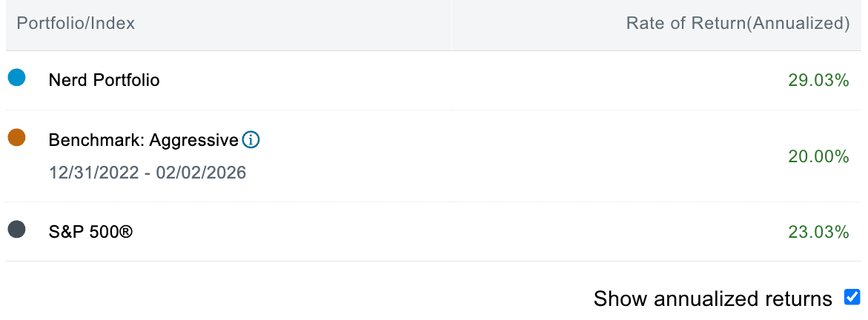
Task: Click "(Annualized)" in the return column header
Action: click(797, 23)
